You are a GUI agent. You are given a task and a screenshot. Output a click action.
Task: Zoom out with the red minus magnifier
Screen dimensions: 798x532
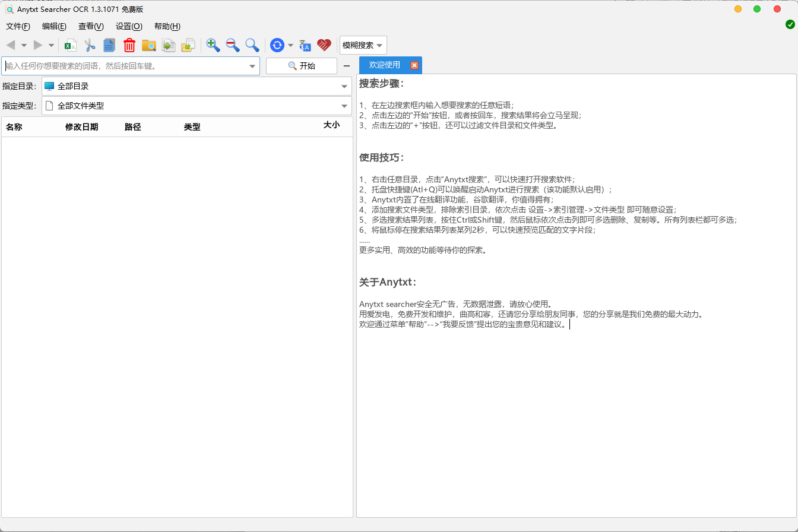pyautogui.click(x=233, y=45)
